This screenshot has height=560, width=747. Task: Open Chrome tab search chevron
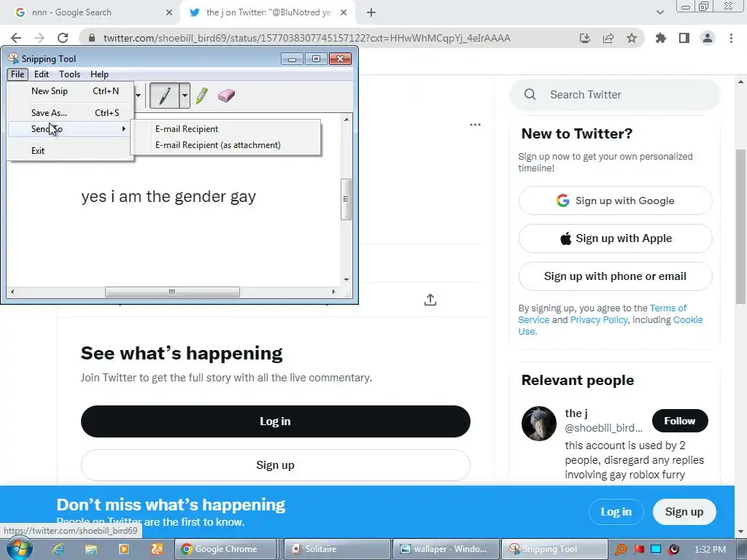tap(659, 13)
